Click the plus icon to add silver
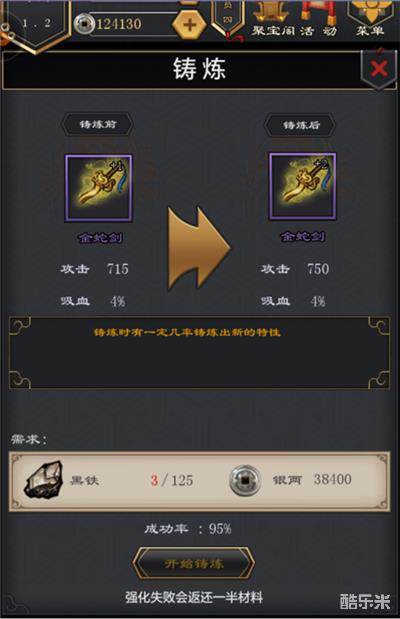The width and height of the screenshot is (400, 619). [190, 24]
